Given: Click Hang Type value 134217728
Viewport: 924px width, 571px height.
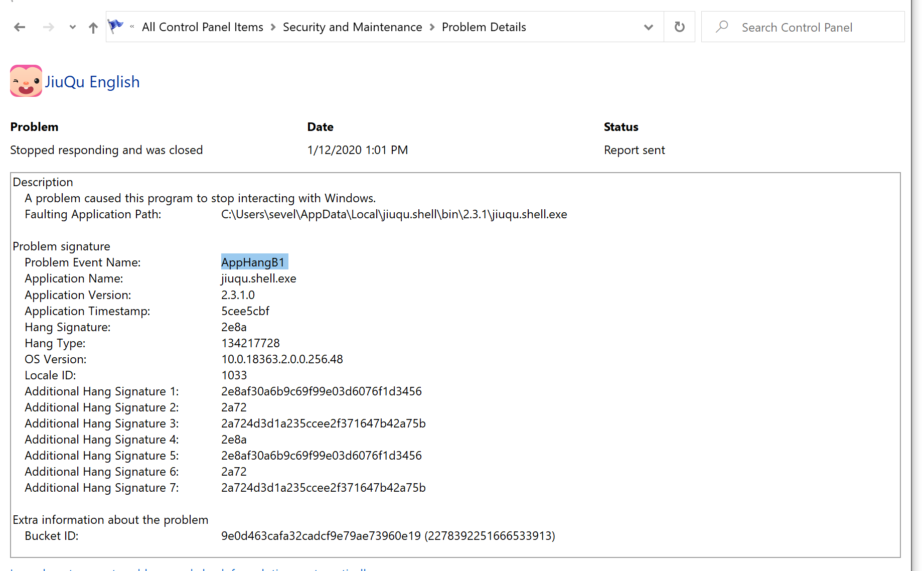Looking at the screenshot, I should coord(251,343).
